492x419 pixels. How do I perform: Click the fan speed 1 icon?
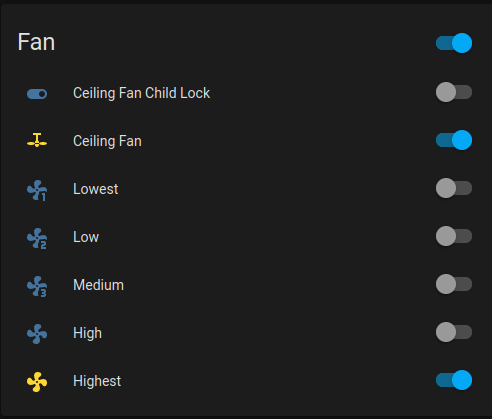[37, 190]
